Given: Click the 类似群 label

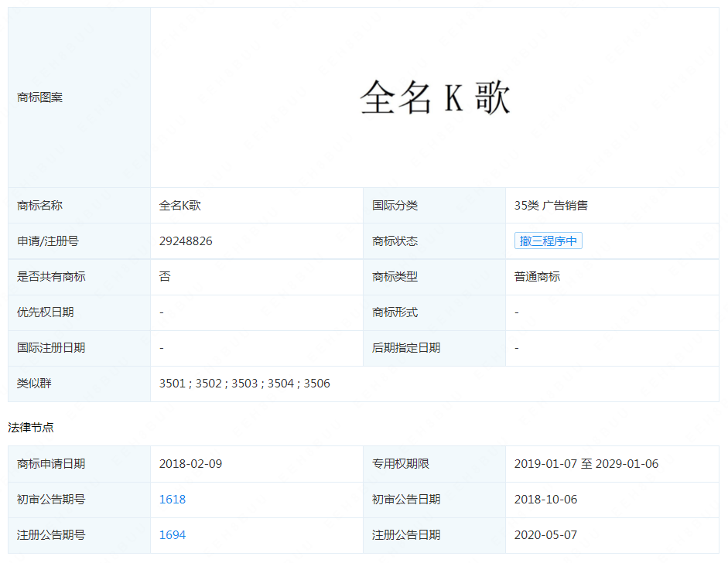Looking at the screenshot, I should [34, 384].
